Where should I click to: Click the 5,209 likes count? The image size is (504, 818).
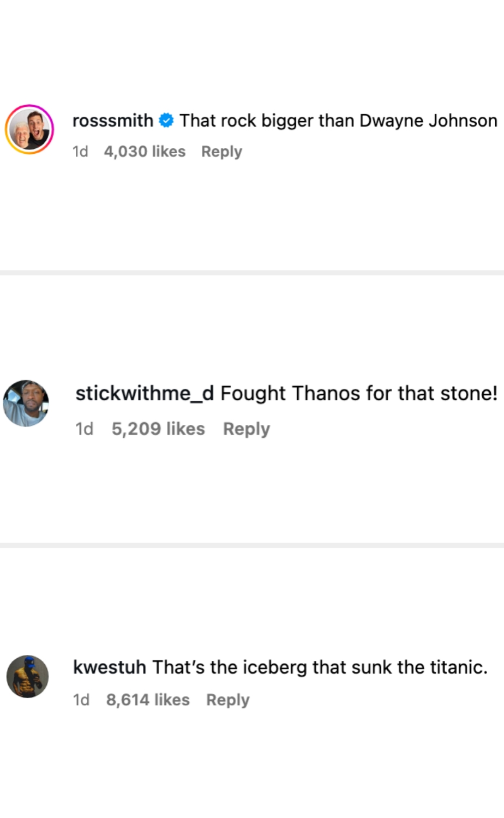[x=158, y=429]
